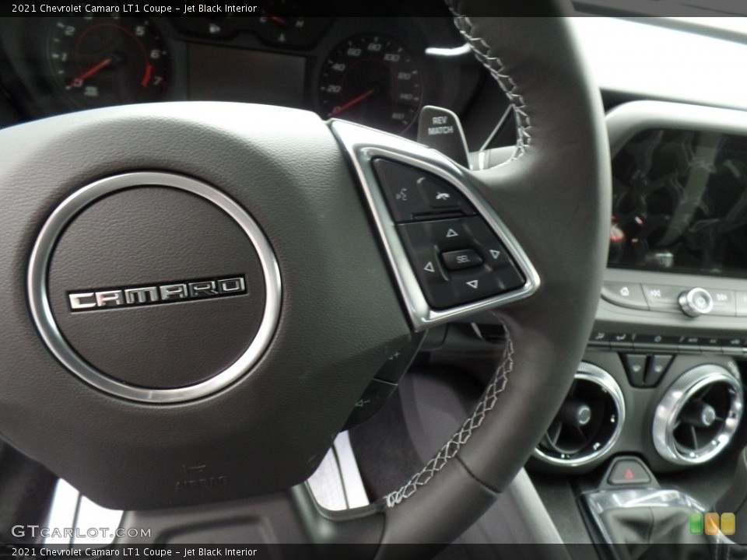Push the end call button on the steering wheel
The height and width of the screenshot is (560, 747).
[443, 194]
